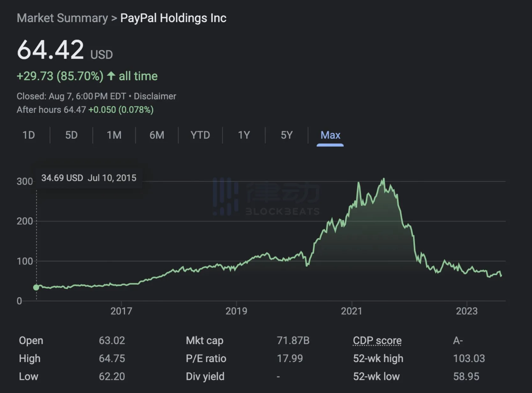
Task: Switch to the 5D range tab
Action: (x=71, y=135)
